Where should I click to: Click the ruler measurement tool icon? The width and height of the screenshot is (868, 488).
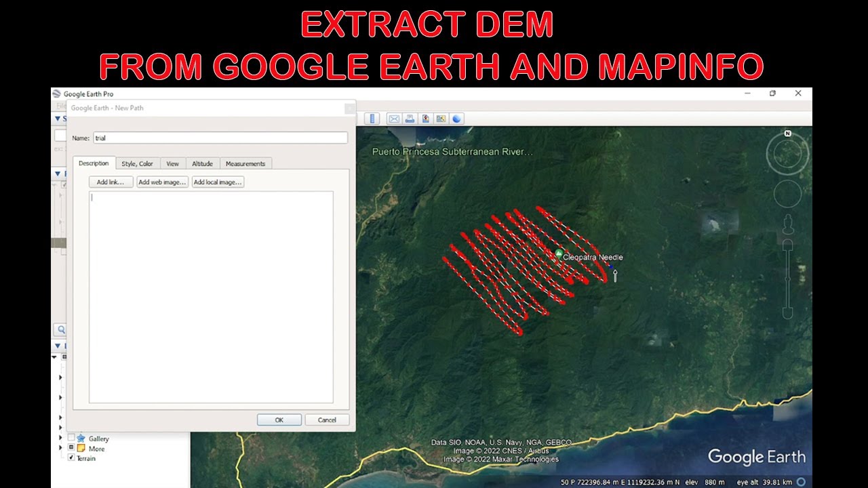(372, 119)
